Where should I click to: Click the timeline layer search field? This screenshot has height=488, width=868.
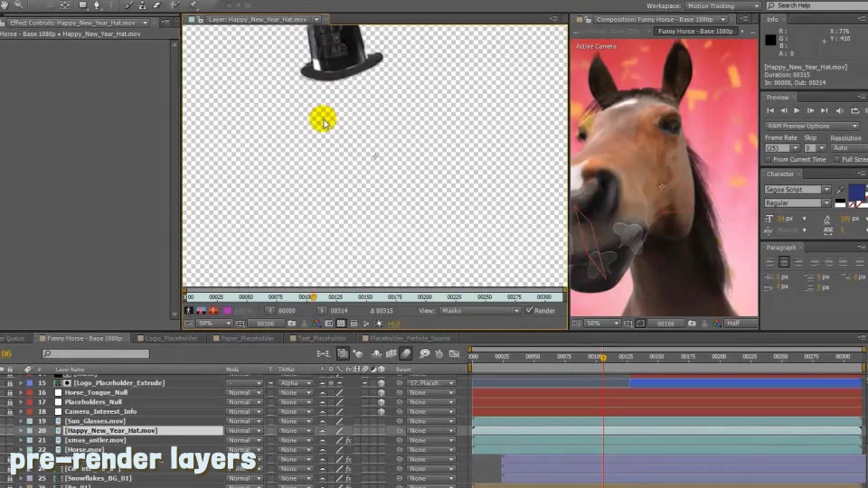[x=95, y=353]
